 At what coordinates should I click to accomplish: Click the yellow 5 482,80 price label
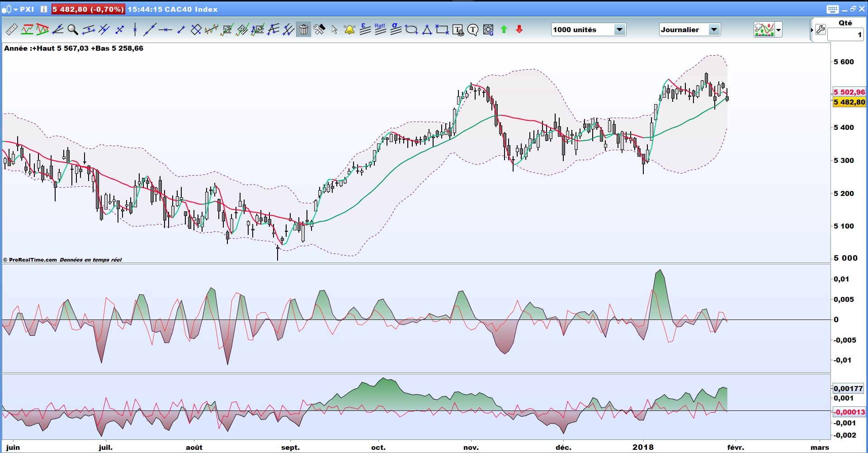(x=849, y=102)
